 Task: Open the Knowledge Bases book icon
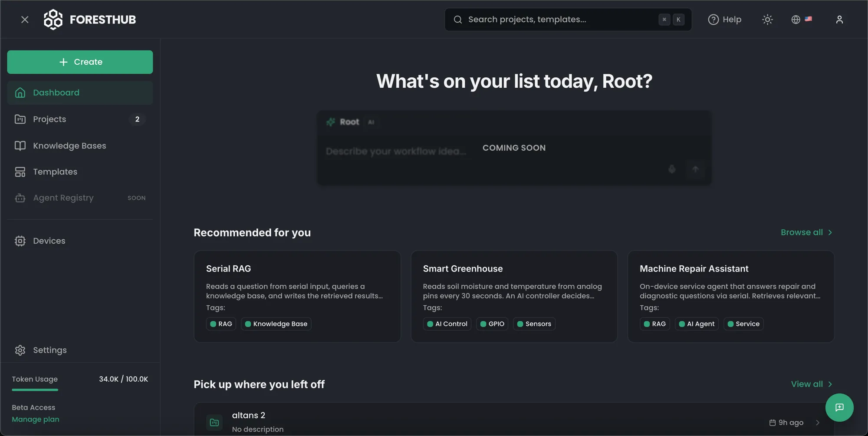[20, 145]
